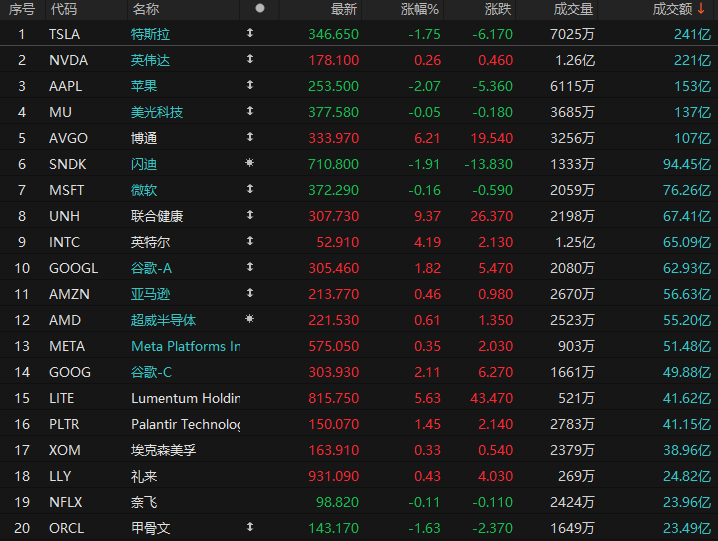Select stock name 礼来

[x=144, y=476]
